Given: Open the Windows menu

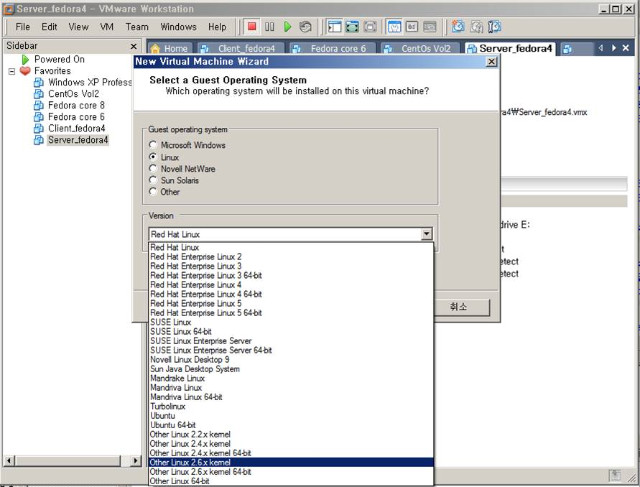Looking at the screenshot, I should point(178,27).
